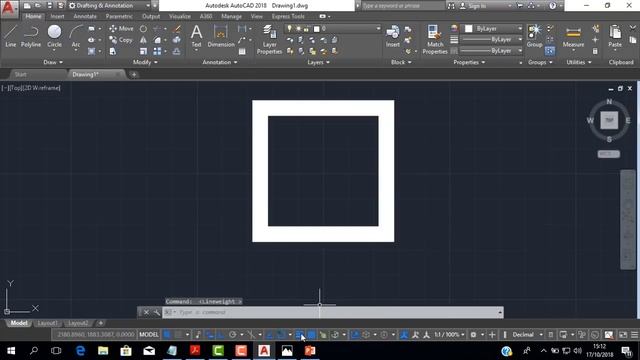The image size is (640, 360).
Task: Click the Scale tool icon in Modify panel
Action: click(x=143, y=51)
